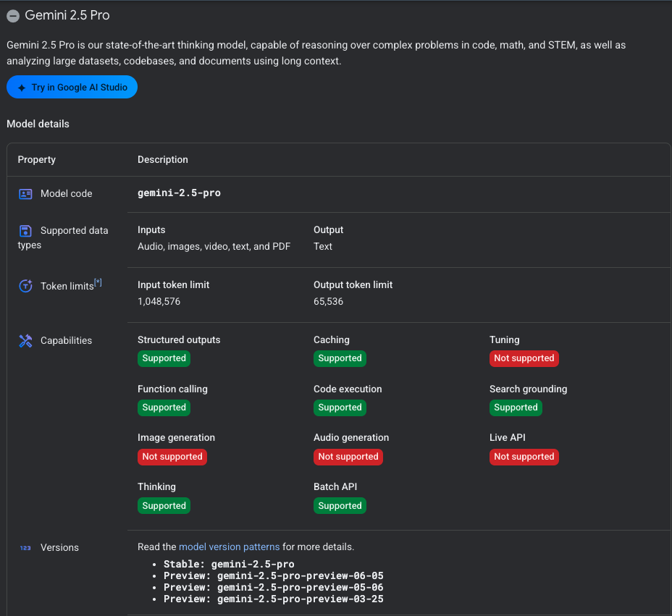
Task: Click the Try in Google AI Studio button
Action: (x=72, y=87)
